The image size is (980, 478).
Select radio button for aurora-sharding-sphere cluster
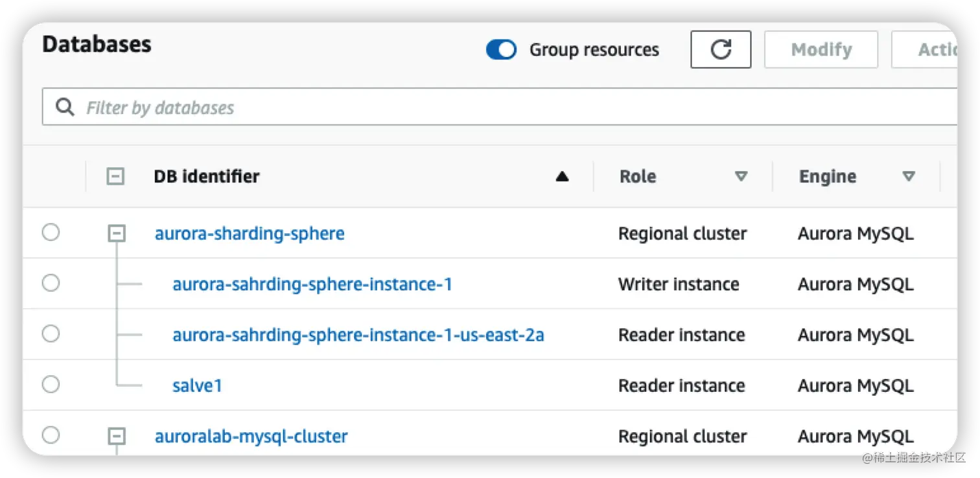click(51, 233)
